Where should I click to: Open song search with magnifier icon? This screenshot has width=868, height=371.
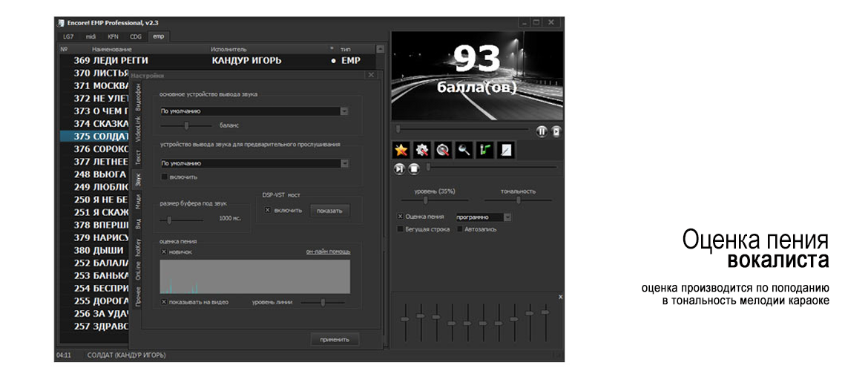[464, 150]
